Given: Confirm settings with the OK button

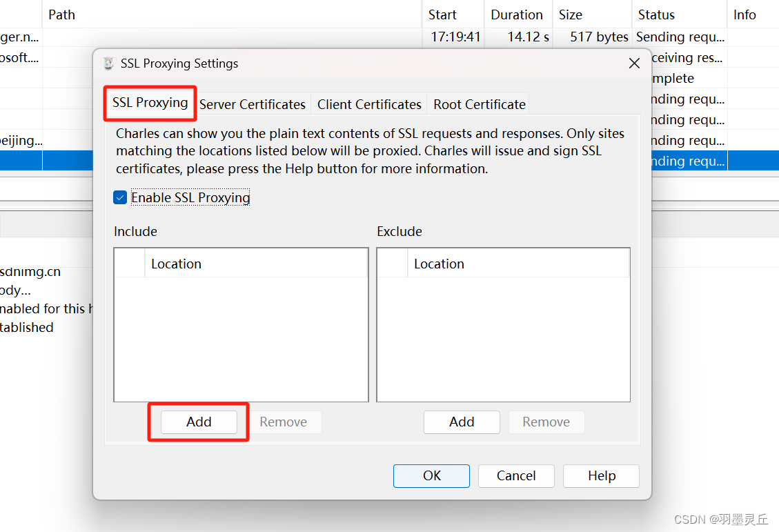Looking at the screenshot, I should point(431,476).
